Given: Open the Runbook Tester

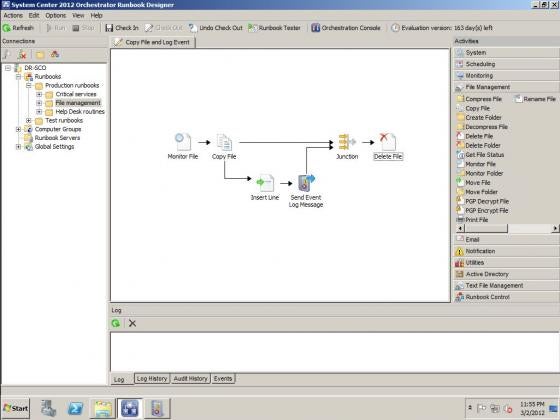Looking at the screenshot, I should click(x=274, y=28).
